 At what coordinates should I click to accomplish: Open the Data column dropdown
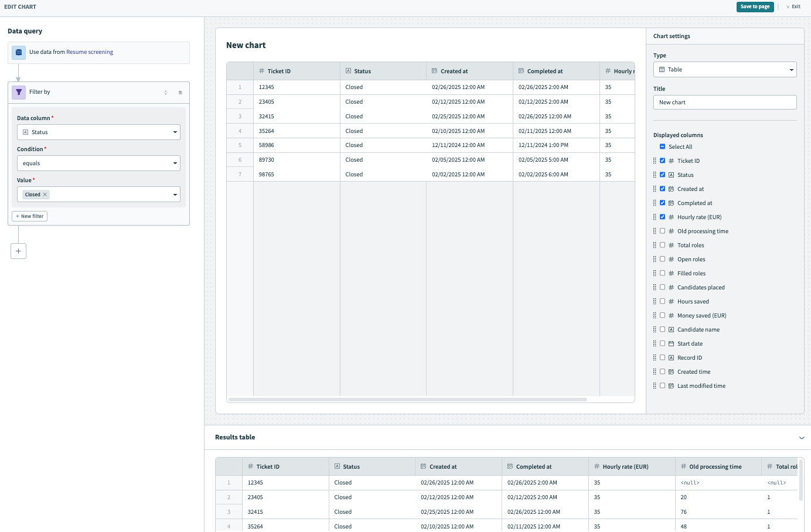click(x=98, y=132)
